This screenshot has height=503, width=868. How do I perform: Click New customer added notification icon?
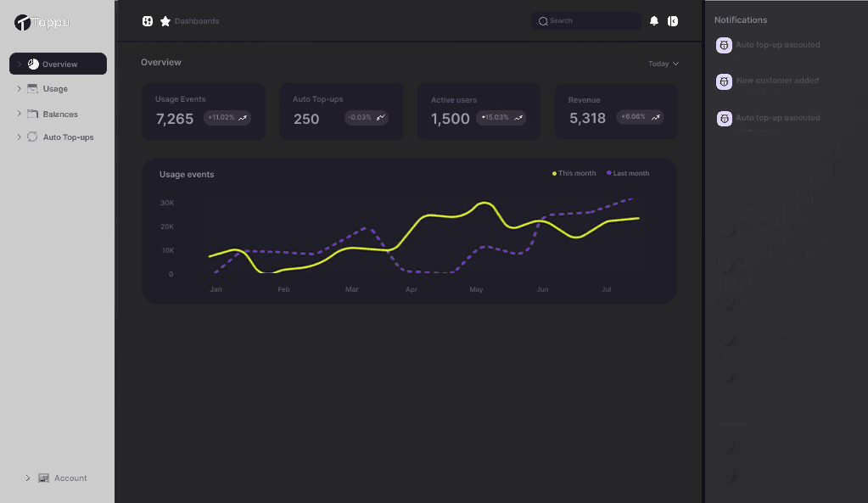pyautogui.click(x=724, y=82)
